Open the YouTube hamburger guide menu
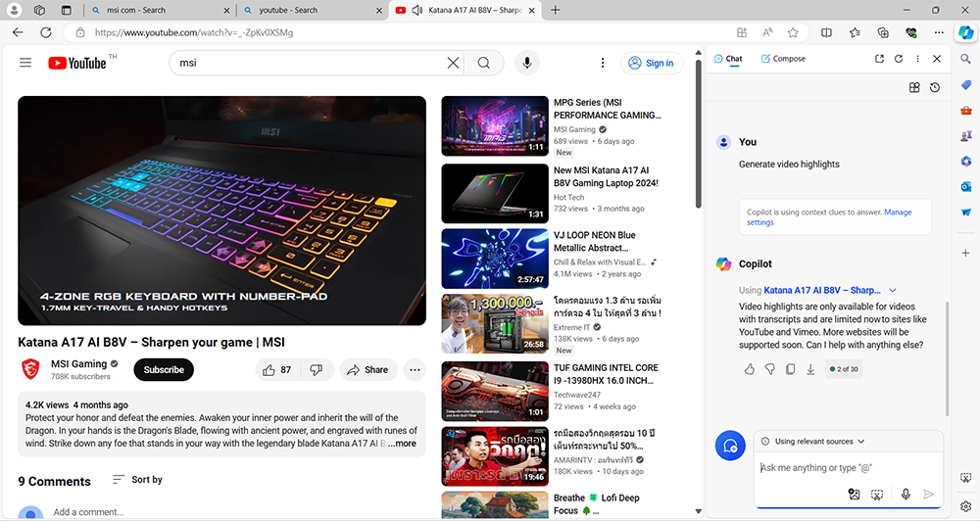Viewport: 980px width, 521px height. (x=25, y=63)
